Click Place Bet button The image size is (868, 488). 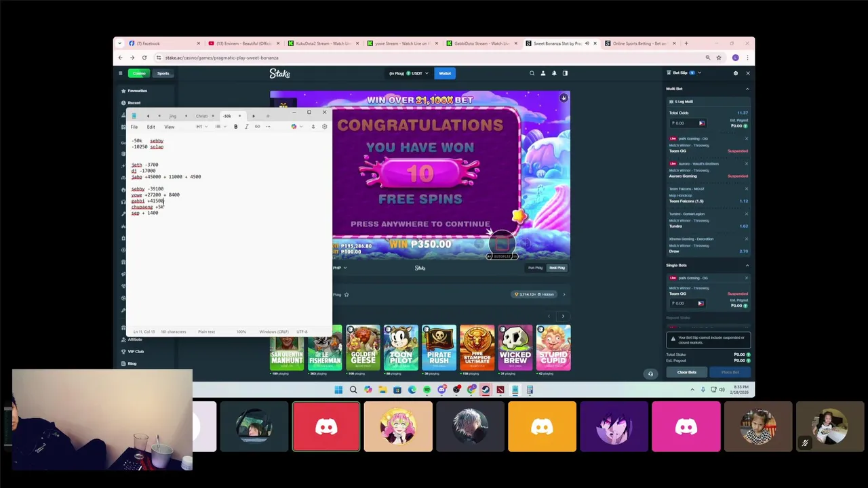[730, 372]
